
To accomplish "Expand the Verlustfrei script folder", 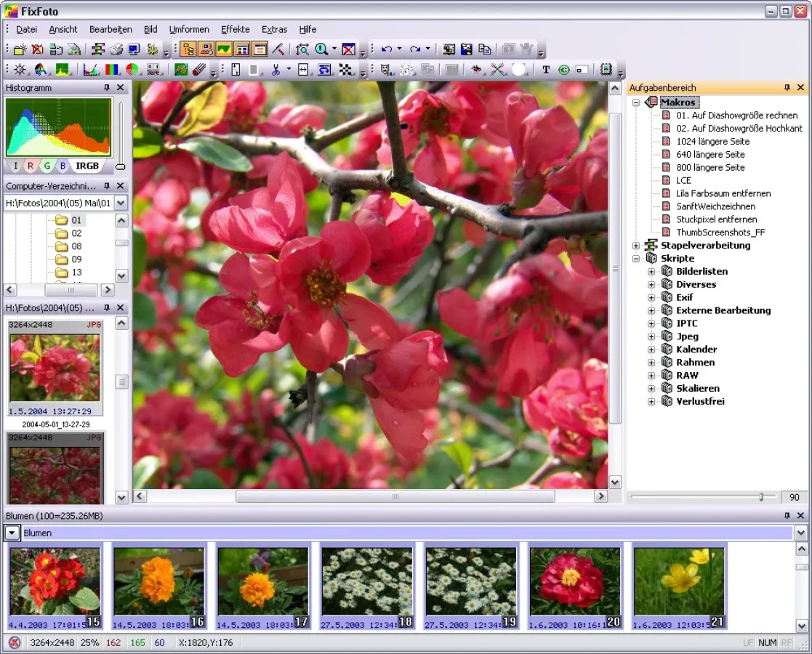I will pyautogui.click(x=651, y=401).
